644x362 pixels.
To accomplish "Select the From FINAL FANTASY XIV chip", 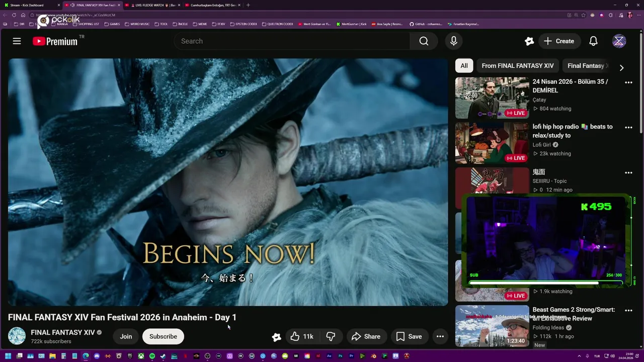I will pyautogui.click(x=517, y=66).
